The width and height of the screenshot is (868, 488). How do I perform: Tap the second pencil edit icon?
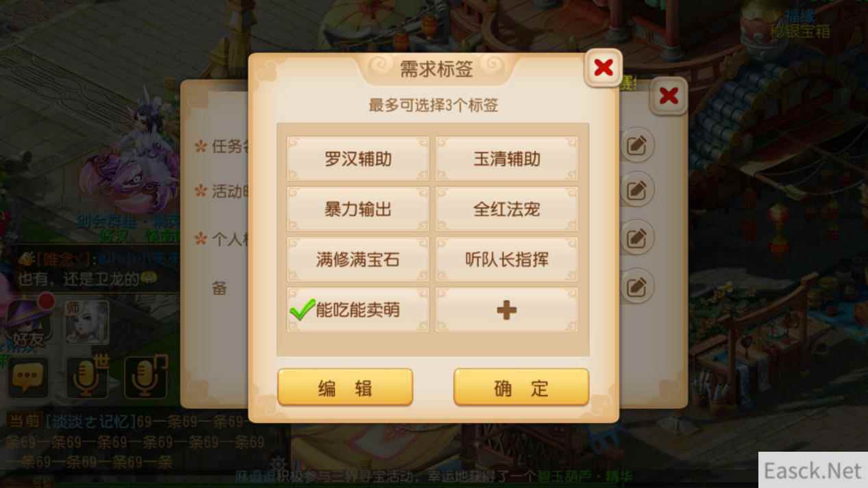(636, 190)
